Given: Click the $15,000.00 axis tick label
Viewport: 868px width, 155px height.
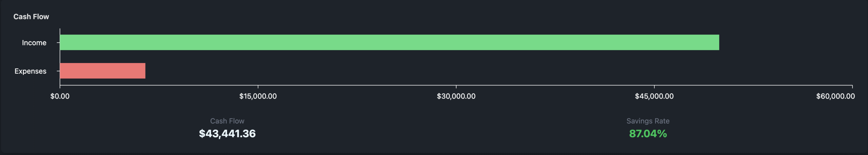Looking at the screenshot, I should 258,96.
